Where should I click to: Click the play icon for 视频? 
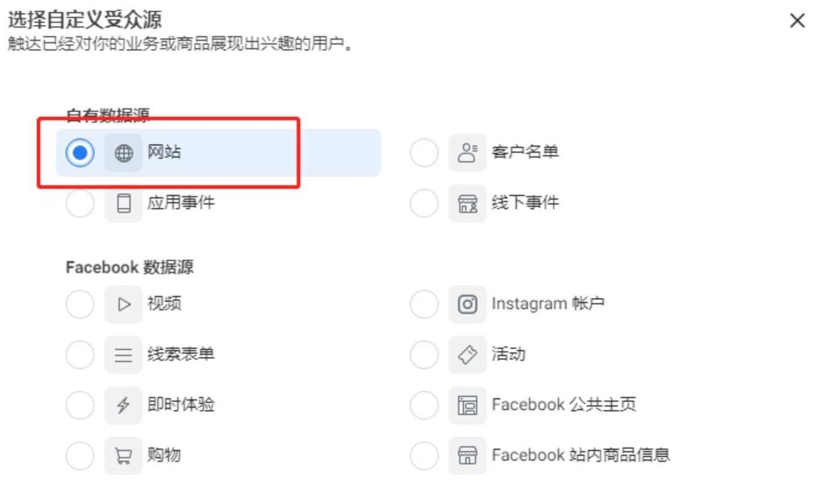click(123, 304)
